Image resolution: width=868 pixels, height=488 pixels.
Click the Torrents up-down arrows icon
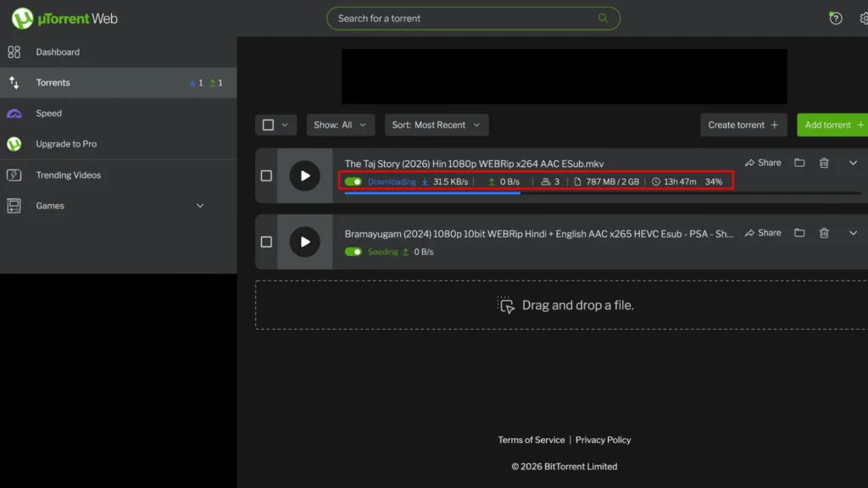pyautogui.click(x=14, y=82)
